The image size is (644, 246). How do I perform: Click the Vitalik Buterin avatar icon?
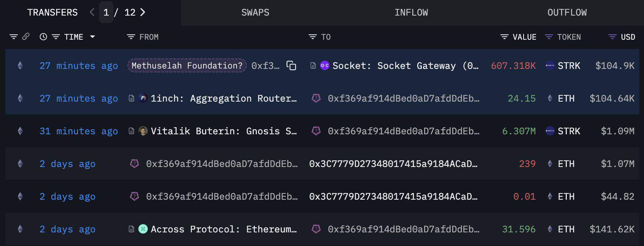(x=143, y=131)
